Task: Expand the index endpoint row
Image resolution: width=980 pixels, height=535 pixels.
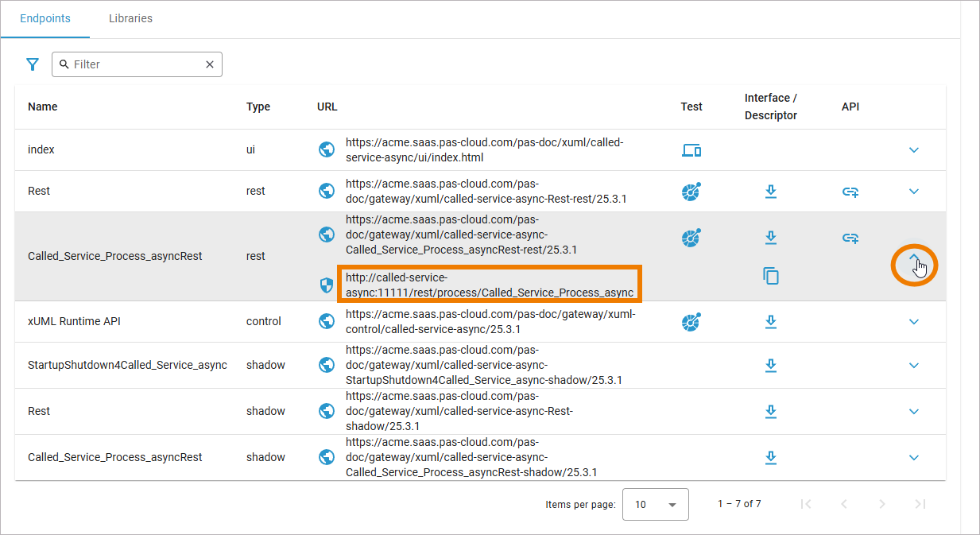Action: 914,150
